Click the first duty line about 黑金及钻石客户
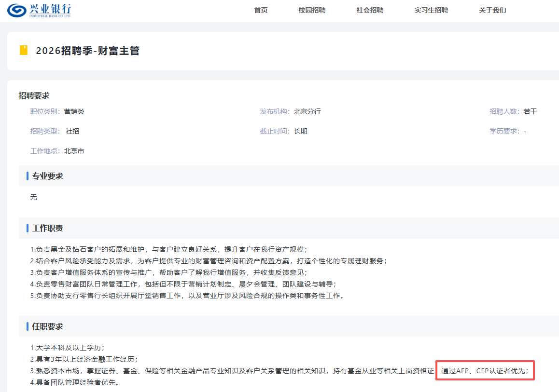The width and height of the screenshot is (559, 392). tap(168, 249)
